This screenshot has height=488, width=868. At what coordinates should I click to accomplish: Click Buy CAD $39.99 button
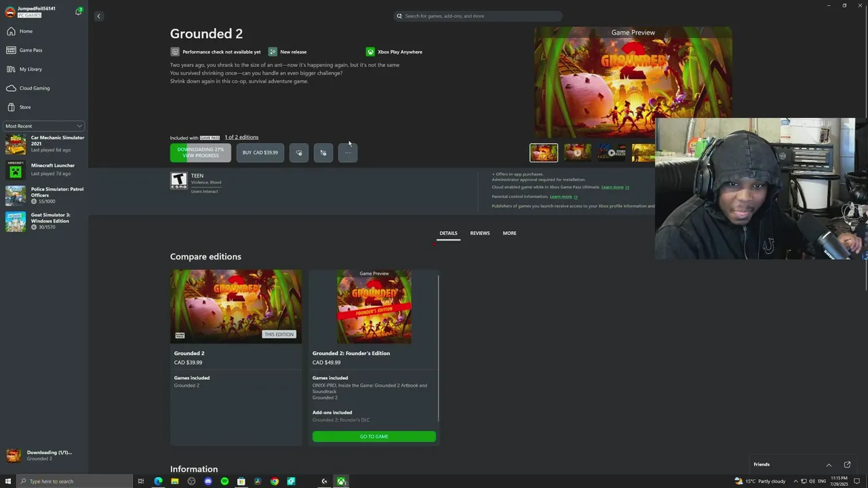[x=260, y=152]
